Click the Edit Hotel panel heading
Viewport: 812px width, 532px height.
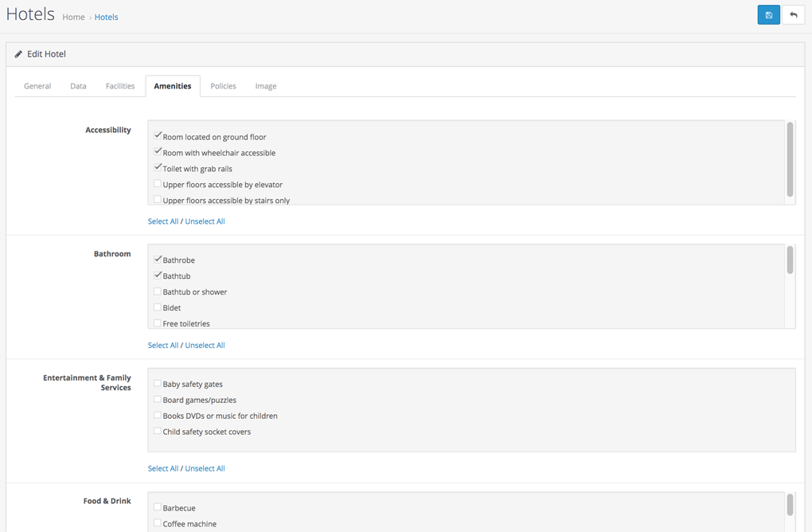click(x=47, y=54)
